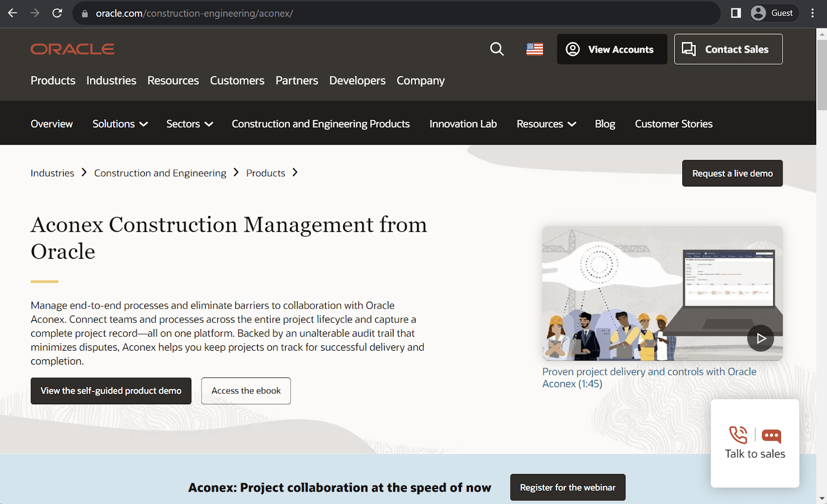Expand the Sectors dropdown
Viewport: 827px width, 504px height.
click(x=189, y=124)
